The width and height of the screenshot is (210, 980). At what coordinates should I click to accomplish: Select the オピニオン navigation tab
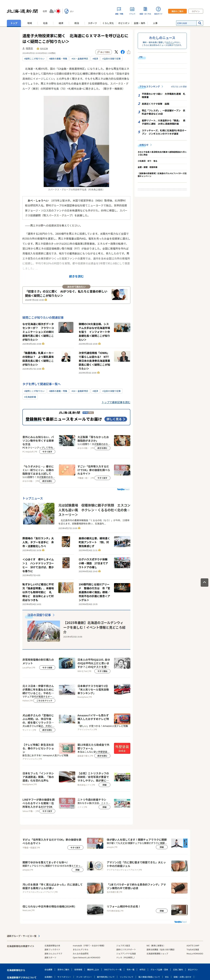pos(124,23)
